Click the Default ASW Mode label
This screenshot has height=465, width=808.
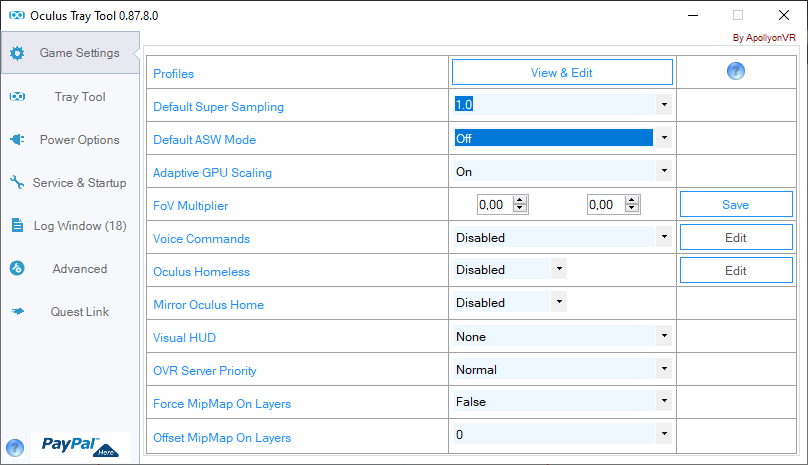tap(205, 140)
